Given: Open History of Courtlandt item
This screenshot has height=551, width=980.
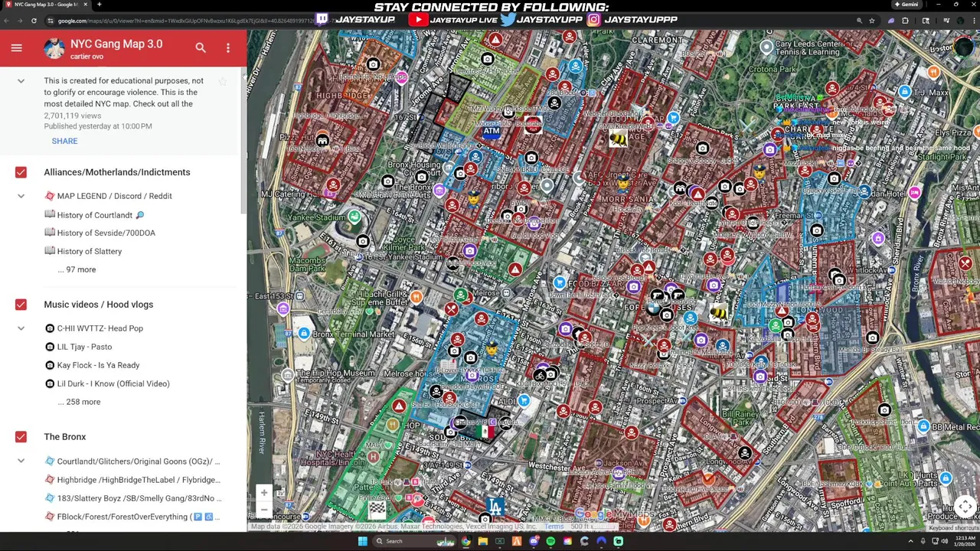Looking at the screenshot, I should point(94,215).
